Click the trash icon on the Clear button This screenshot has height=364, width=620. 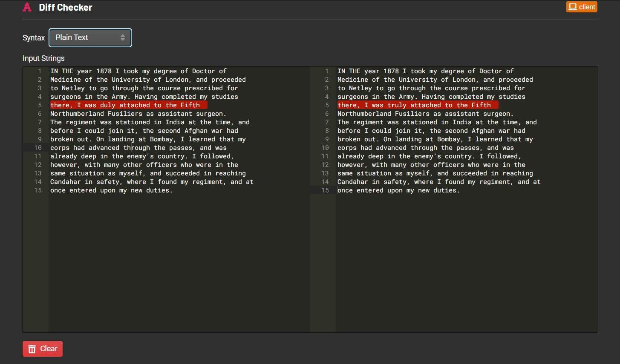point(32,349)
